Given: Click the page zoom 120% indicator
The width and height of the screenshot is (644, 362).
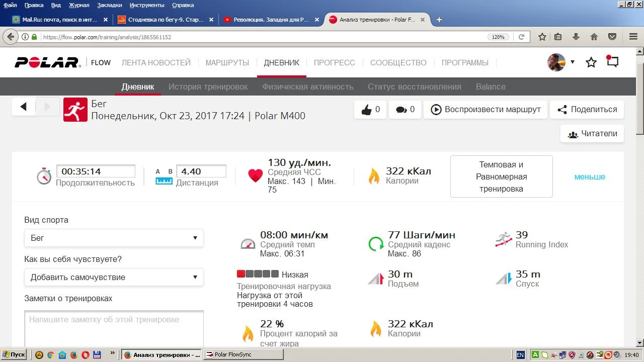Looking at the screenshot, I should pos(498,37).
